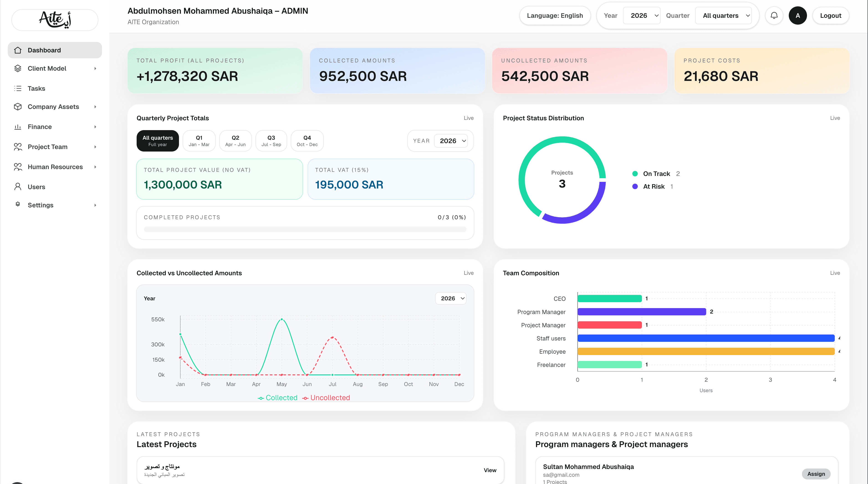Click the Client Model layers icon

tap(18, 68)
